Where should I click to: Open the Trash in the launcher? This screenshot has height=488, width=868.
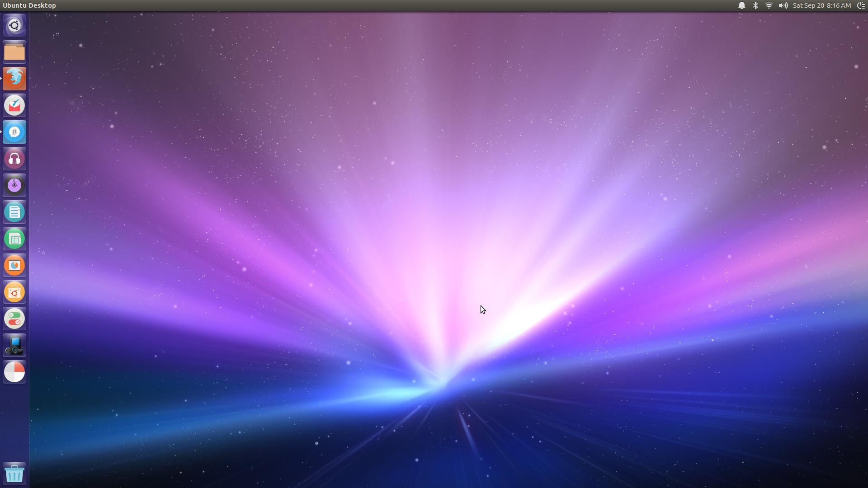tap(14, 473)
